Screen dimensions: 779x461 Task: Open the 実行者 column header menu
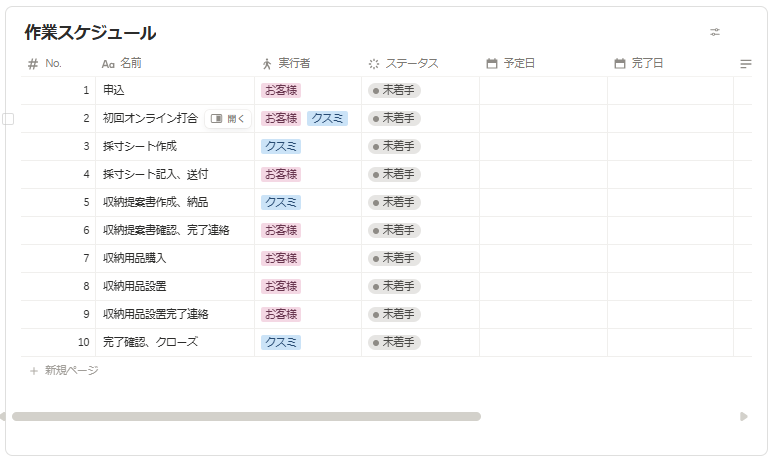point(294,64)
